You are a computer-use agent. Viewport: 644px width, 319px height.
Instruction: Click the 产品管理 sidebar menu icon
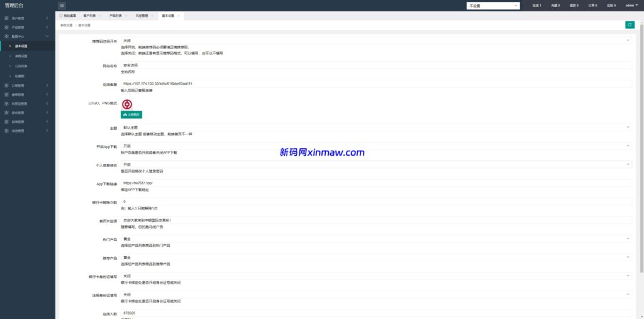[6, 28]
